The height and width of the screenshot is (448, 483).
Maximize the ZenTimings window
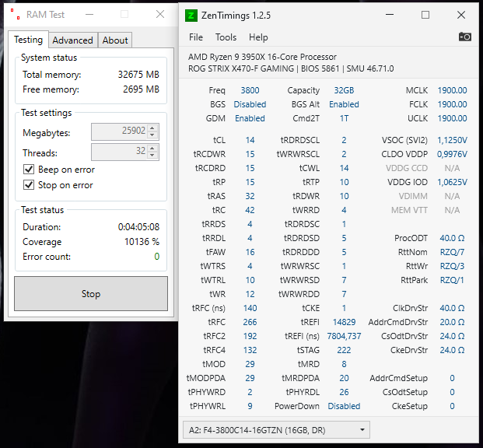pyautogui.click(x=425, y=15)
